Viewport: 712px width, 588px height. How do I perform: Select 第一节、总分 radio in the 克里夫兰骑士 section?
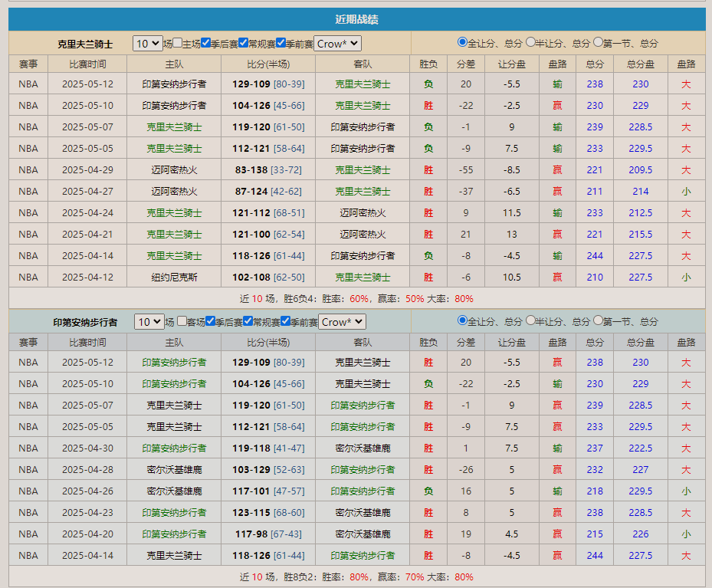pyautogui.click(x=598, y=42)
